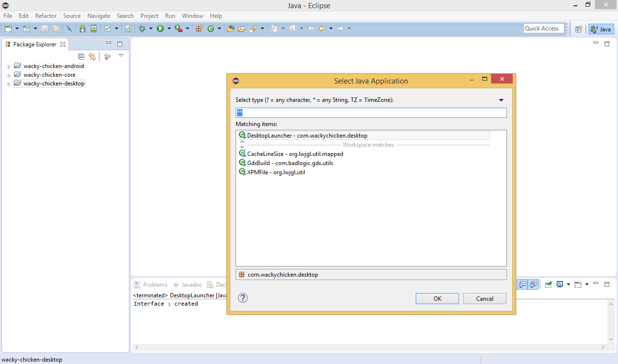Expand the wacky-chicken-android project
The height and width of the screenshot is (364, 618).
click(x=9, y=67)
